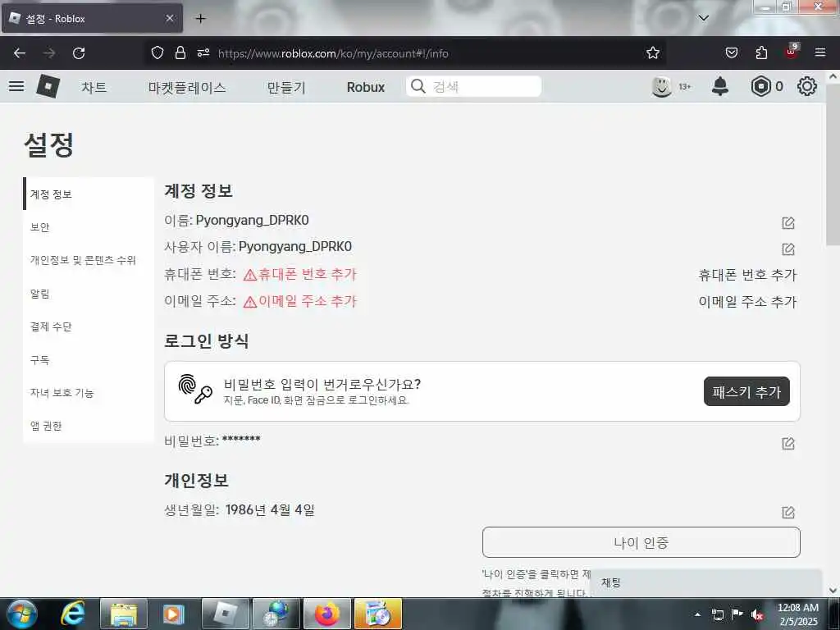Open the Pocket save icon
Image resolution: width=840 pixels, height=630 pixels.
(x=731, y=52)
